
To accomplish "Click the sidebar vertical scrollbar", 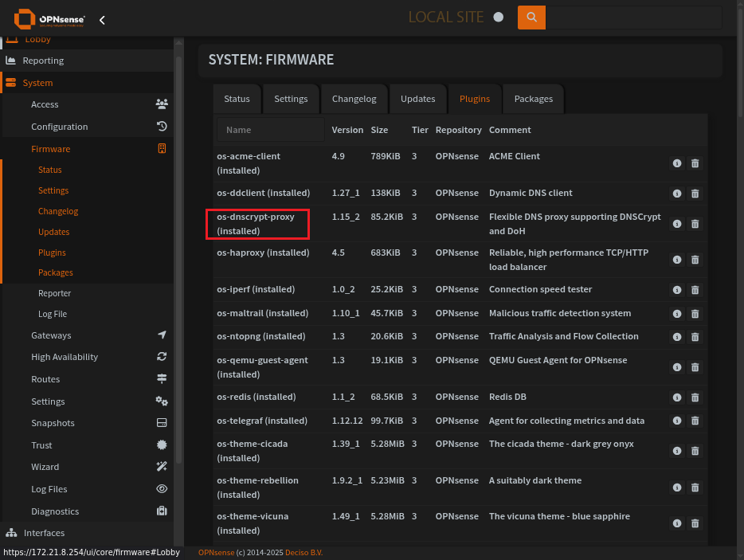I will [179, 260].
